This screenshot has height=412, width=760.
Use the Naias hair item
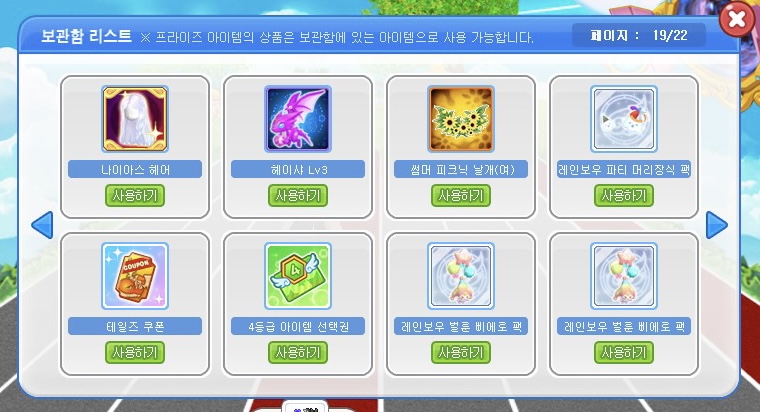(x=135, y=195)
